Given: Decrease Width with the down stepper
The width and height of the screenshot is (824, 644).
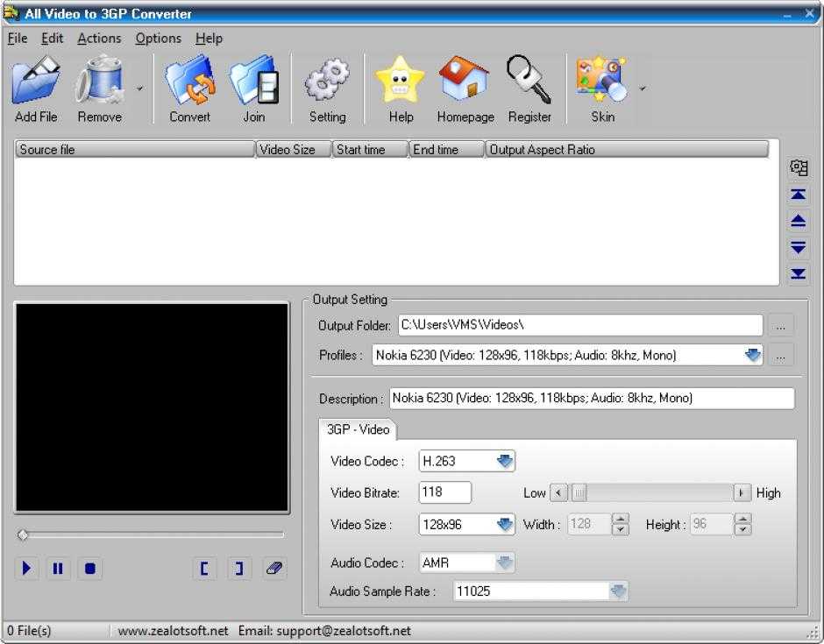Looking at the screenshot, I should coord(621,529).
